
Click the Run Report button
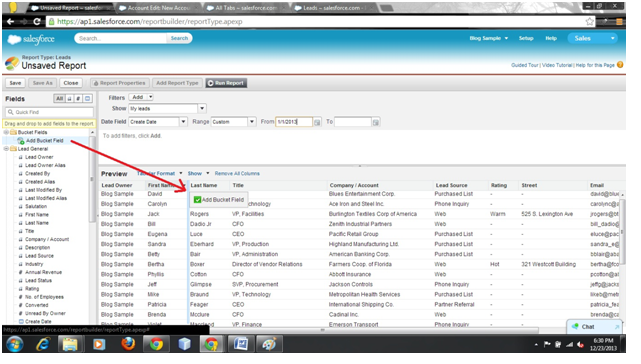[226, 83]
